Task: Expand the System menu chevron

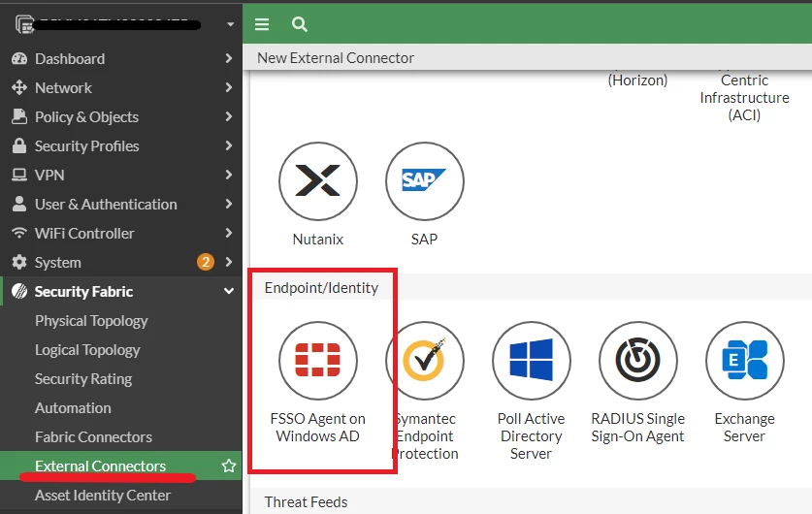Action: (229, 262)
